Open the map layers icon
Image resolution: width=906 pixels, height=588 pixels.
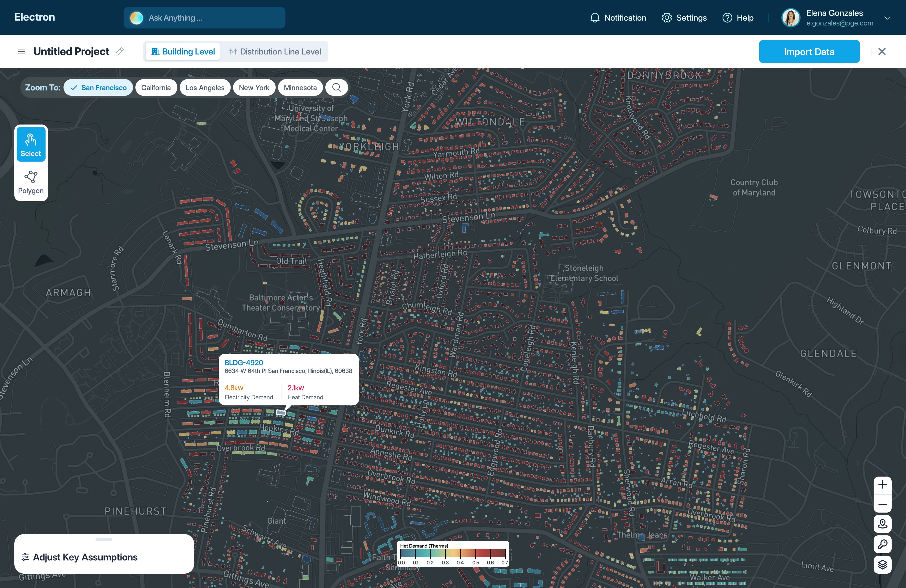(x=882, y=565)
